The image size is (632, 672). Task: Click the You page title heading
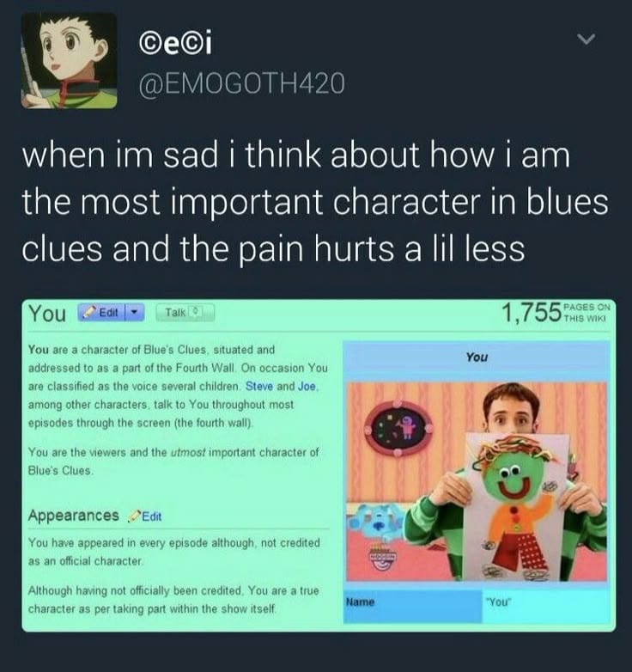click(47, 314)
